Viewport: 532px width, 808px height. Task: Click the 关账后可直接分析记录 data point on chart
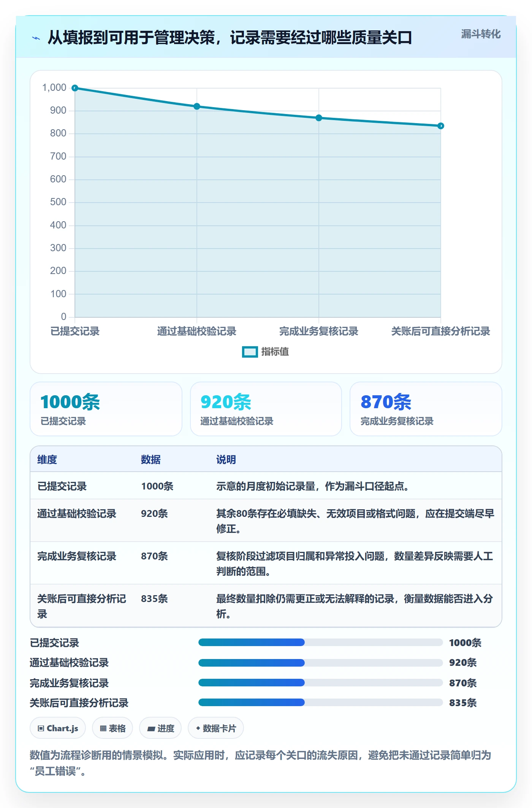[441, 126]
